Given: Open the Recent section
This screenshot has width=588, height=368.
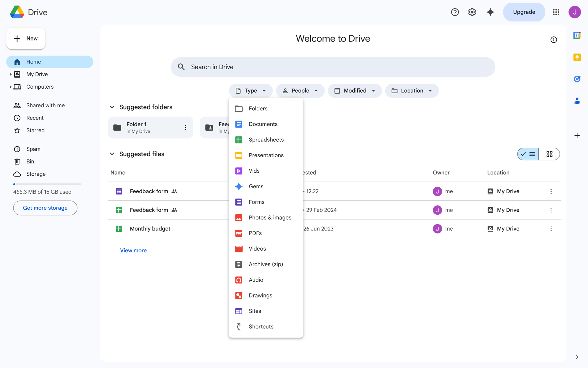Looking at the screenshot, I should 50,118.
